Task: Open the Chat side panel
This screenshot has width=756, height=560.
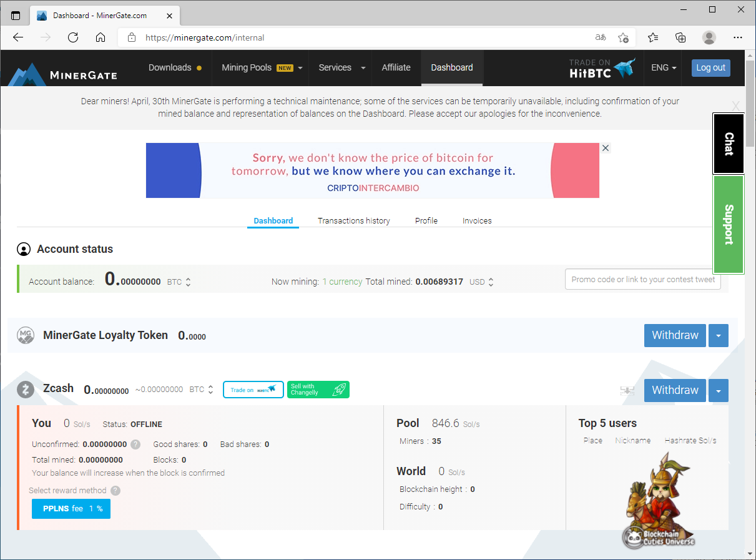Action: 729,144
